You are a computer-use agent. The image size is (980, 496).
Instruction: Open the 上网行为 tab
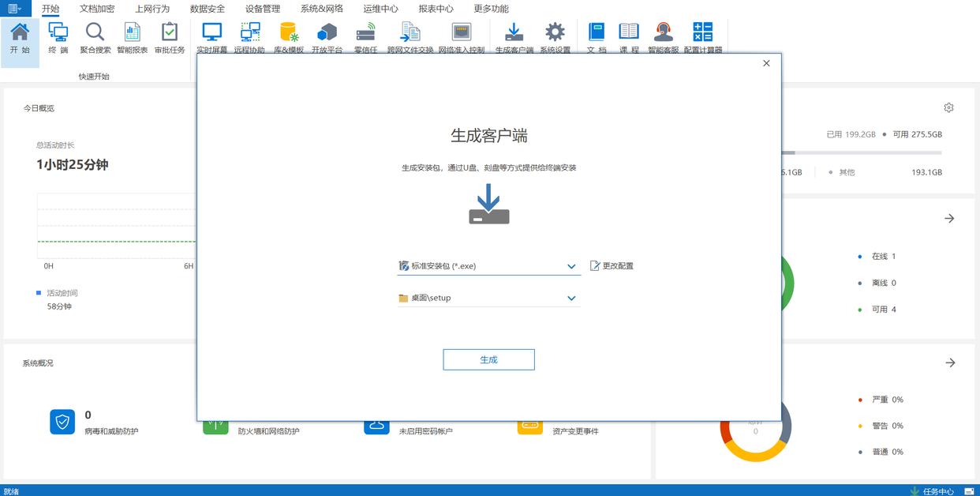[152, 9]
